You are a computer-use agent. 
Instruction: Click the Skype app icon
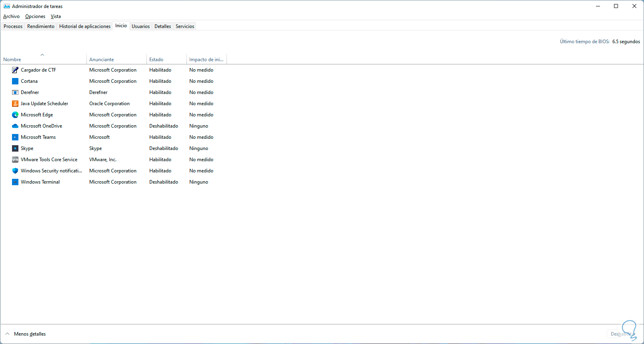coord(15,148)
